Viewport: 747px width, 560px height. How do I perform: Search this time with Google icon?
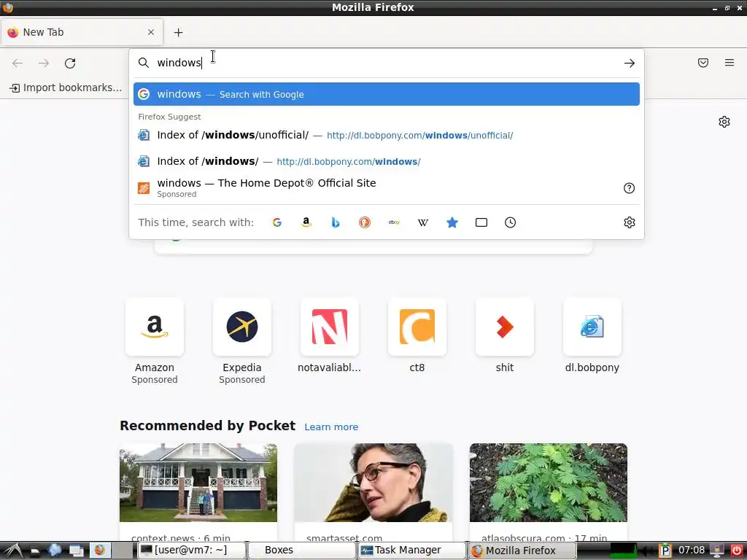coord(276,222)
